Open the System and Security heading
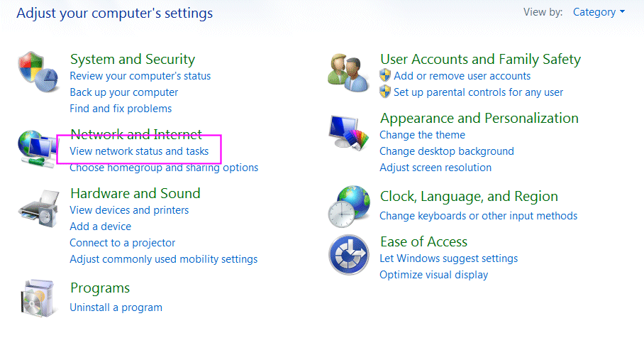The height and width of the screenshot is (338, 644). coord(132,59)
